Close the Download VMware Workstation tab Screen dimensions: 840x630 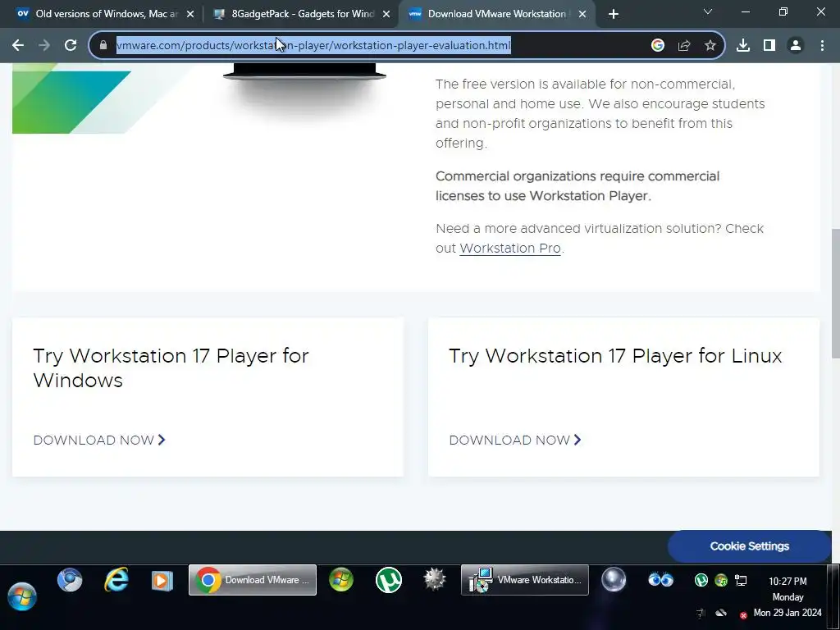click(582, 15)
